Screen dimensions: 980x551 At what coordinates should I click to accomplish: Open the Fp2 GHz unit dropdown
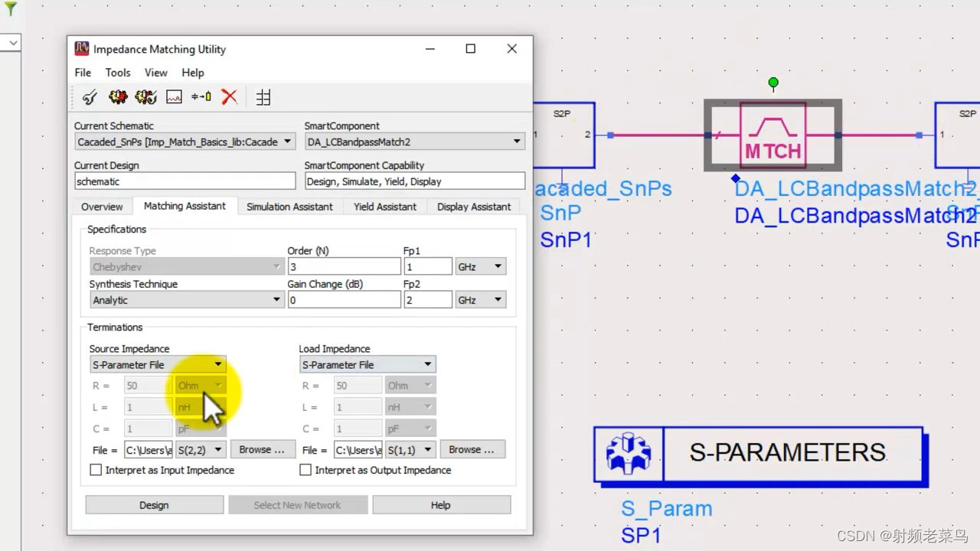click(480, 300)
